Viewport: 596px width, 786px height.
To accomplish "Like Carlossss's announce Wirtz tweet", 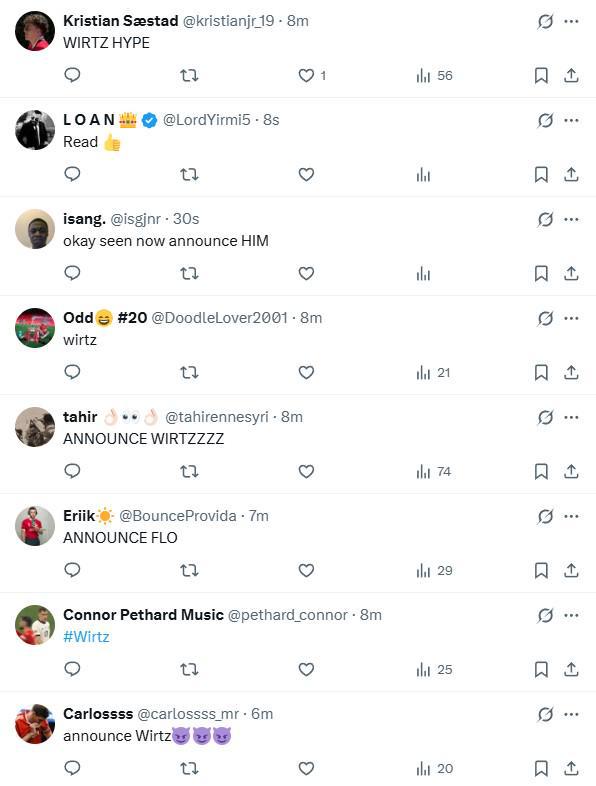I will [x=306, y=768].
